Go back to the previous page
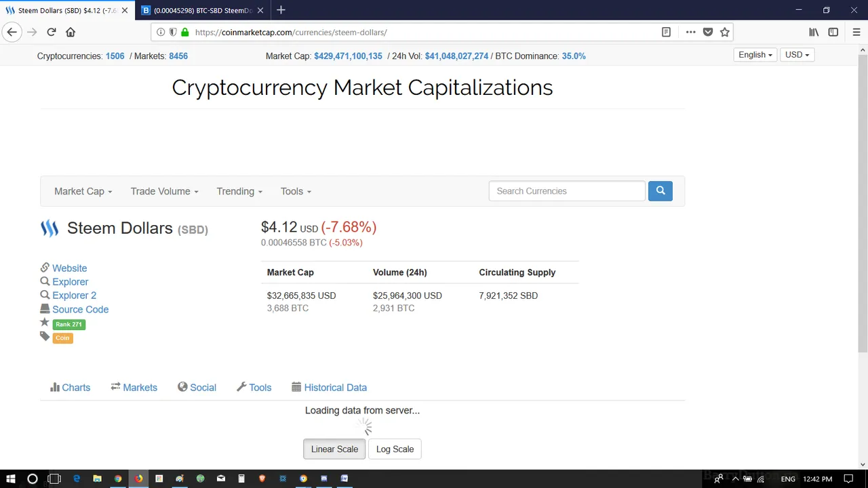This screenshot has height=488, width=868. pos(12,32)
